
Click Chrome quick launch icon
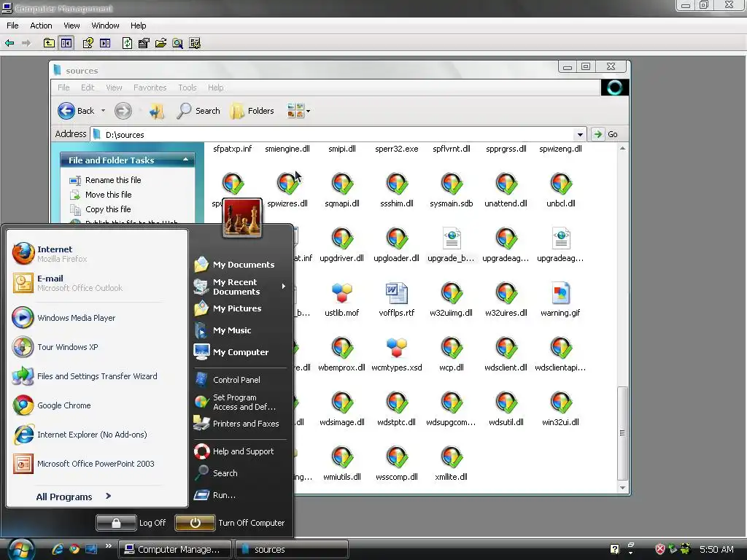74,549
